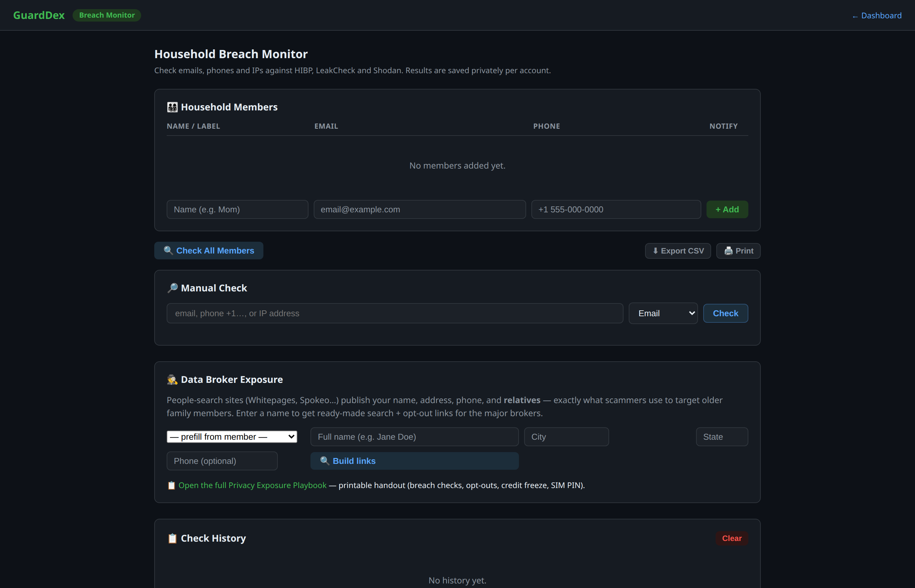
Task: Click 'No members added yet.' text
Action: [457, 166]
